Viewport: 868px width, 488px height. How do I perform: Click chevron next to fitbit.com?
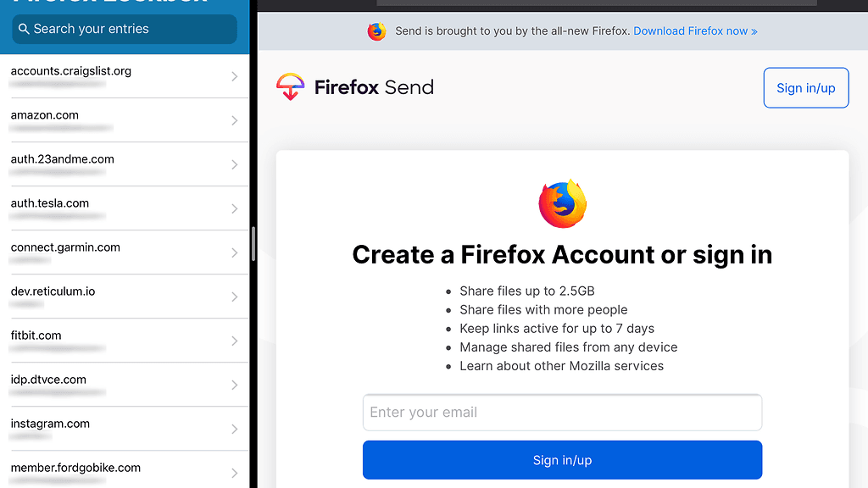(235, 341)
